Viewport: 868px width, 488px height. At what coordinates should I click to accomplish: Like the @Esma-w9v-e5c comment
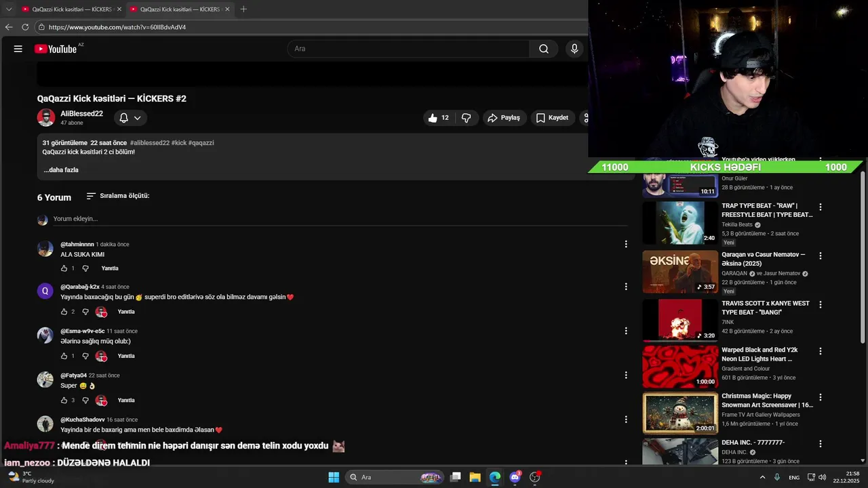(64, 356)
